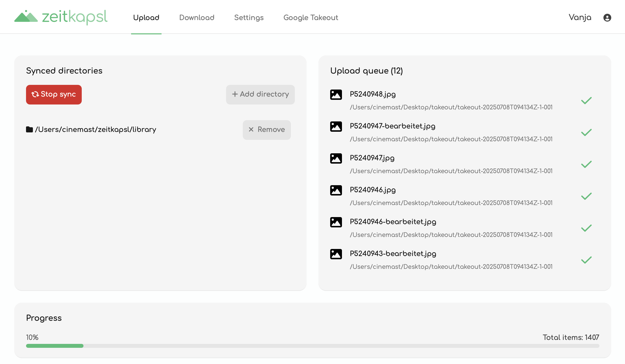Click green checkmark of P5240946-bearbeitet.jpg

tap(586, 228)
